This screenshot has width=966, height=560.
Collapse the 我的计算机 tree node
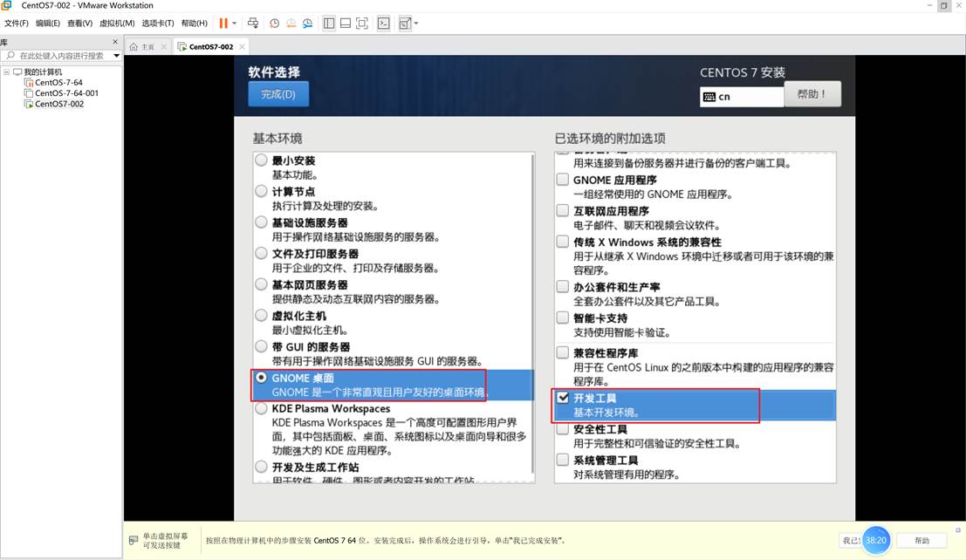tap(7, 72)
